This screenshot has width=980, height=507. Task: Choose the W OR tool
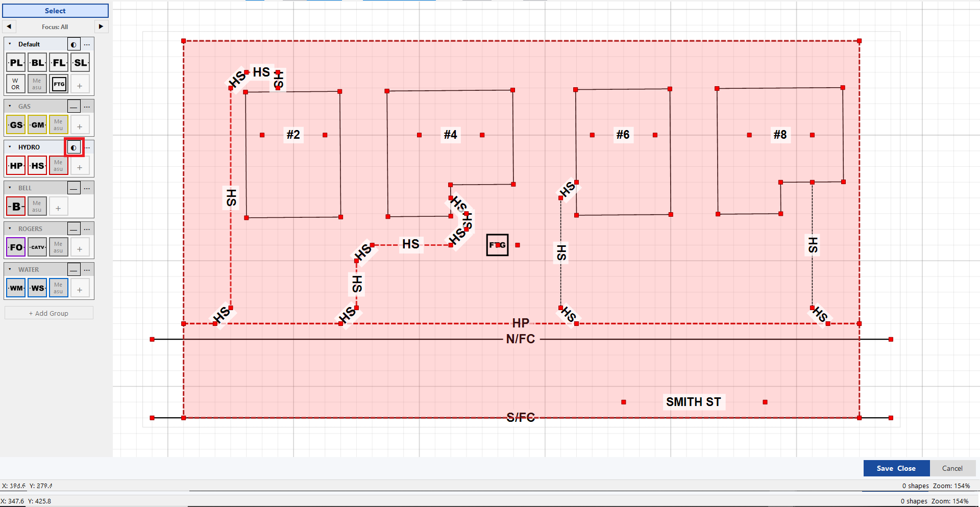tap(16, 84)
